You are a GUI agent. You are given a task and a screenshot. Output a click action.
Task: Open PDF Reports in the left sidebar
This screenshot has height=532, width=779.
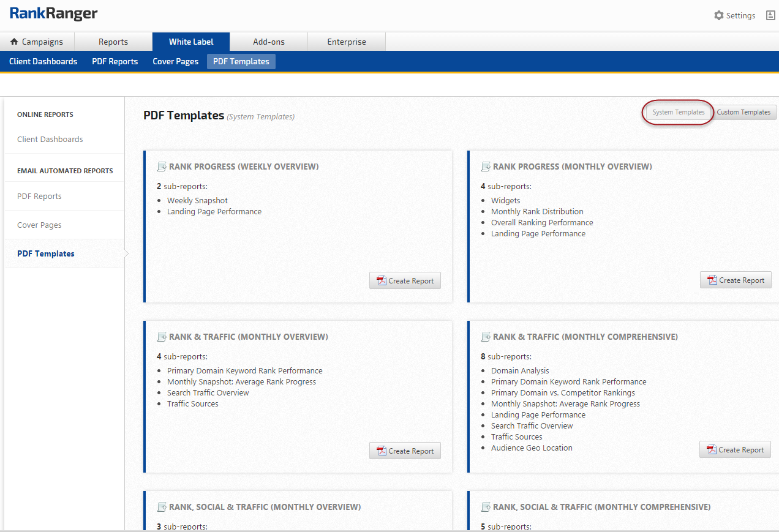coord(39,197)
